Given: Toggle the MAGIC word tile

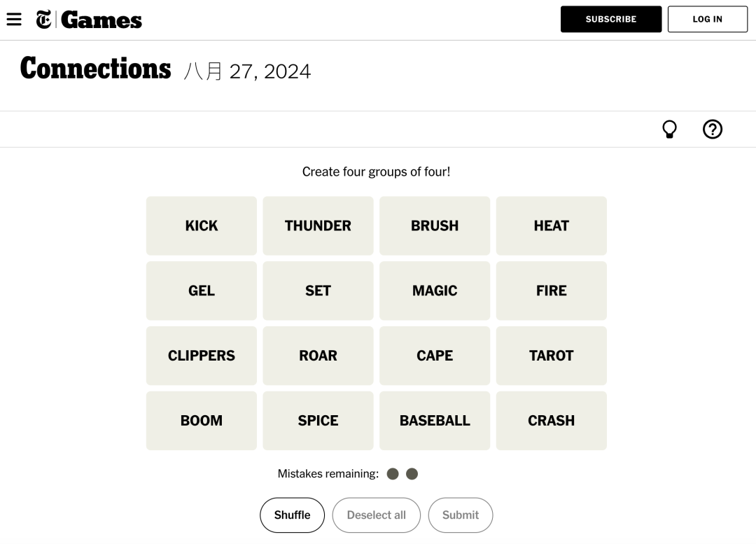Looking at the screenshot, I should (x=435, y=291).
